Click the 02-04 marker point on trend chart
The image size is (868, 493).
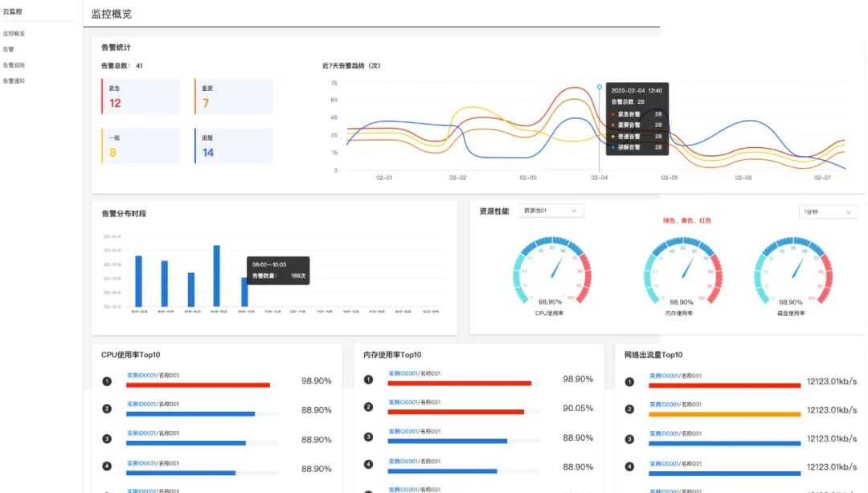click(599, 87)
